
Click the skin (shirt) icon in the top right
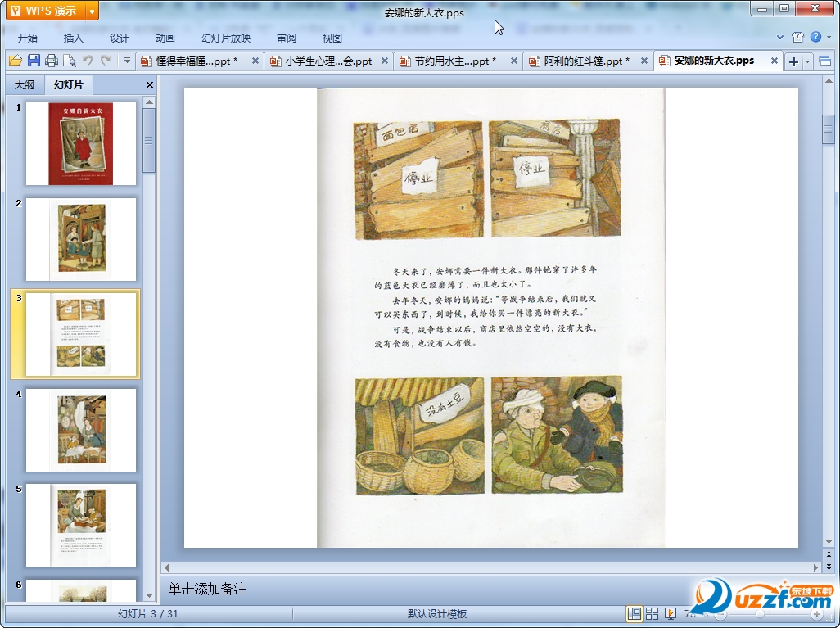(797, 37)
